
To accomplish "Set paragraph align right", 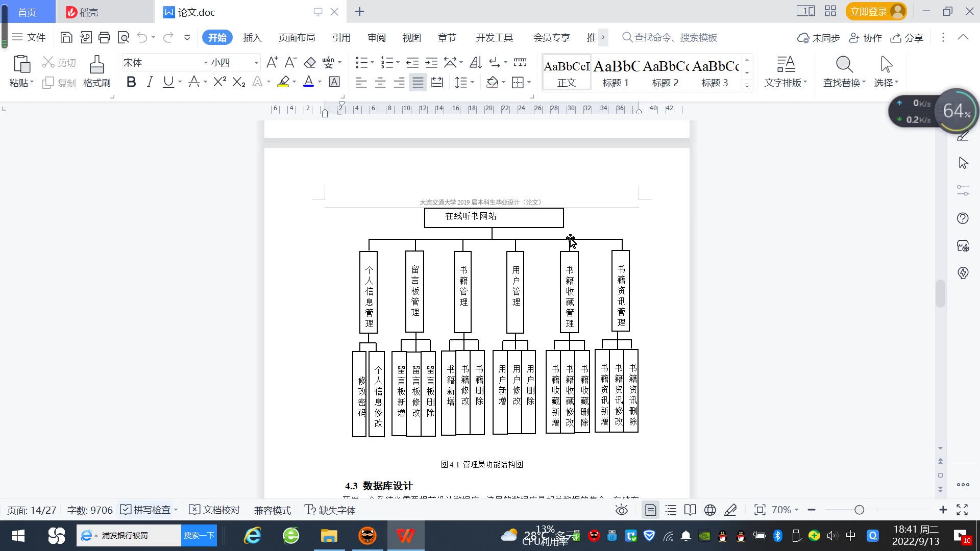I will click(399, 82).
